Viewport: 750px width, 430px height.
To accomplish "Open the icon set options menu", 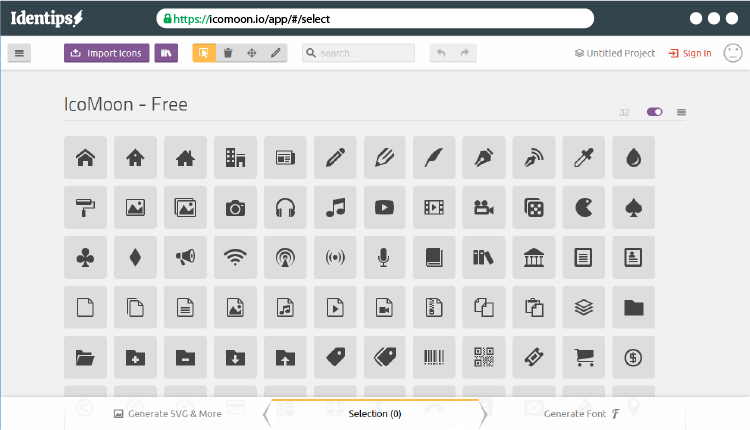I will [x=681, y=112].
